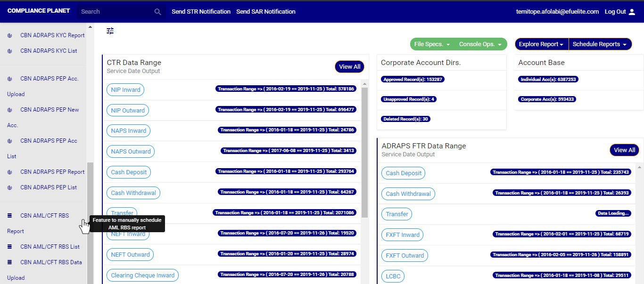Viewport: 644px width, 284px height.
Task: Focus the Search input field
Action: (116, 12)
